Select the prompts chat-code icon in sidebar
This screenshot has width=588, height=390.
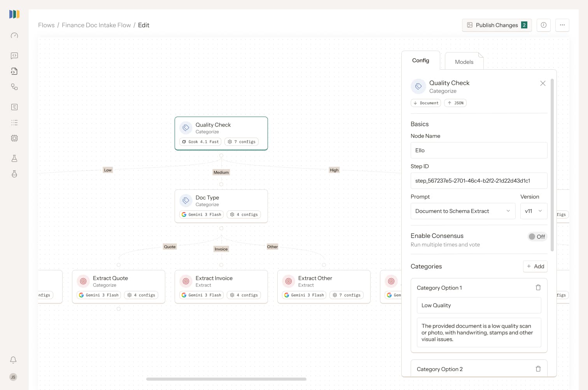click(x=14, y=56)
